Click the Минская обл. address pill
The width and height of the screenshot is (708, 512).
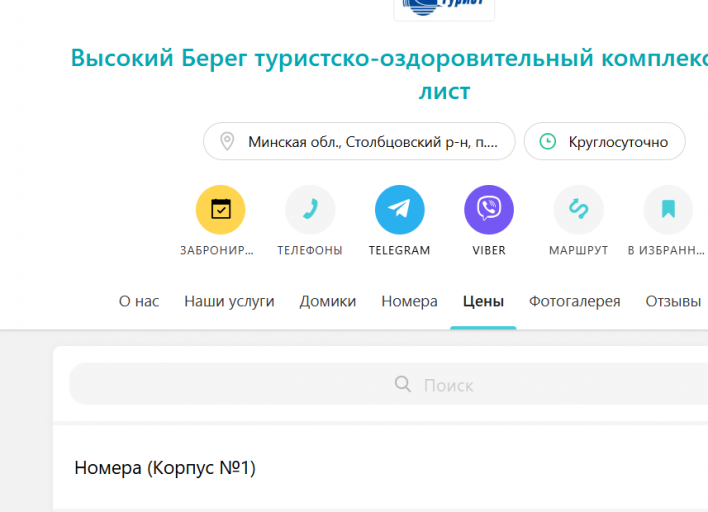pyautogui.click(x=359, y=141)
